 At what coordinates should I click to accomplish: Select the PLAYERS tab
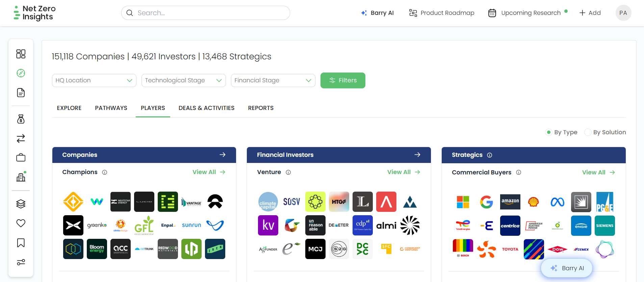(x=153, y=108)
